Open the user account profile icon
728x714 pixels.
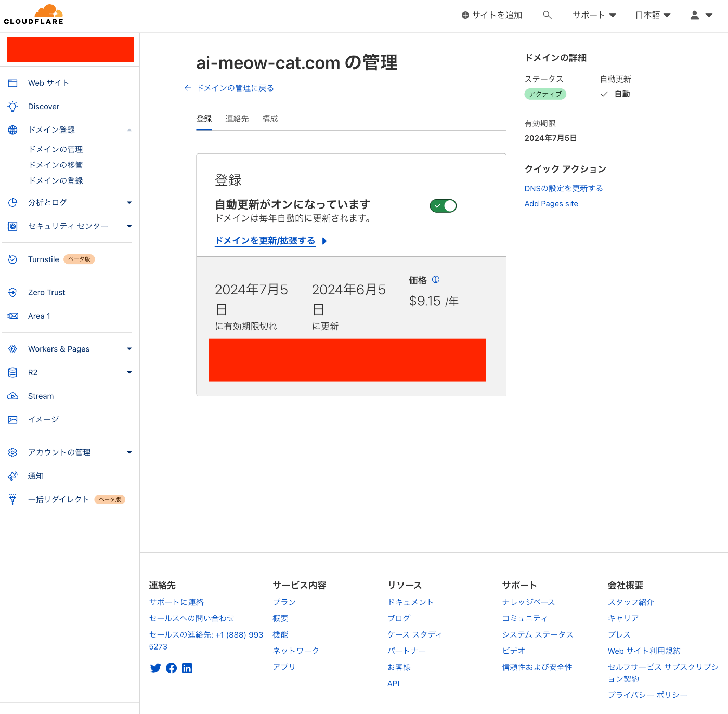point(695,15)
